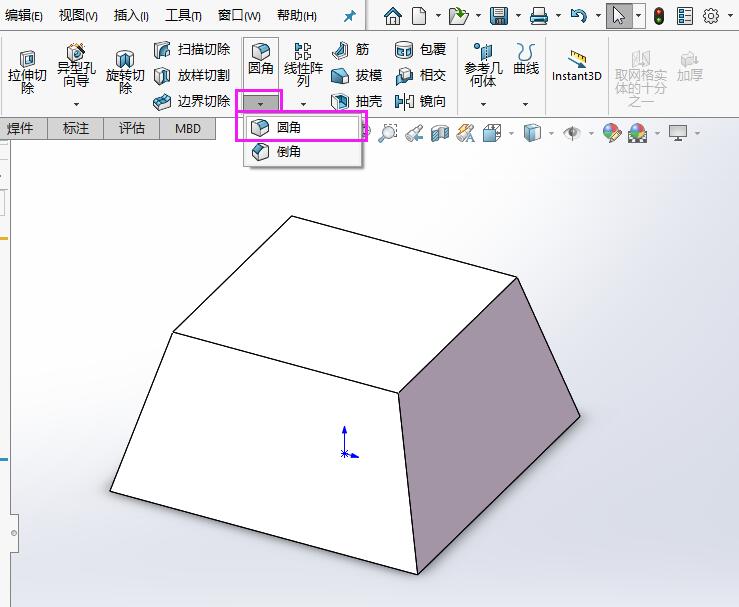Image resolution: width=739 pixels, height=607 pixels.
Task: Open the 帮助(H) menu
Action: (x=297, y=16)
